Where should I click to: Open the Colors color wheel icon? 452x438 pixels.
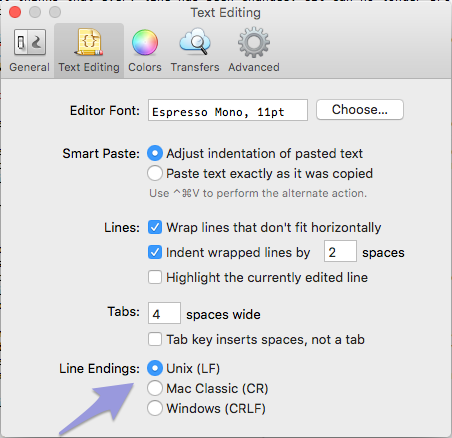[145, 42]
